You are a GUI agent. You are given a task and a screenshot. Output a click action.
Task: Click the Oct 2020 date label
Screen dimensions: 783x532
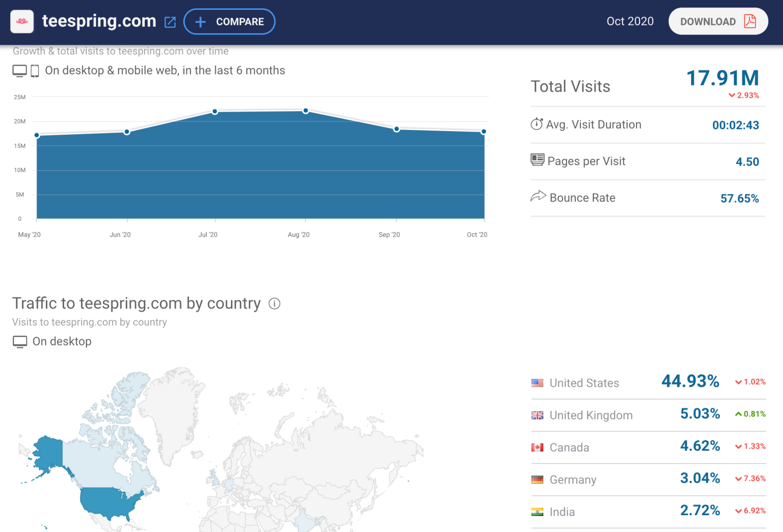tap(630, 21)
